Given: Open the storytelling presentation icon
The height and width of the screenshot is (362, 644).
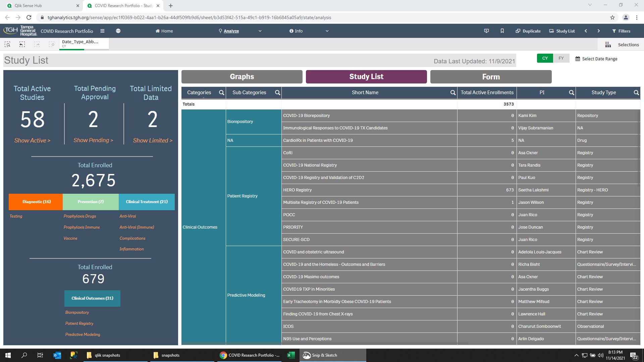Looking at the screenshot, I should pos(486,31).
